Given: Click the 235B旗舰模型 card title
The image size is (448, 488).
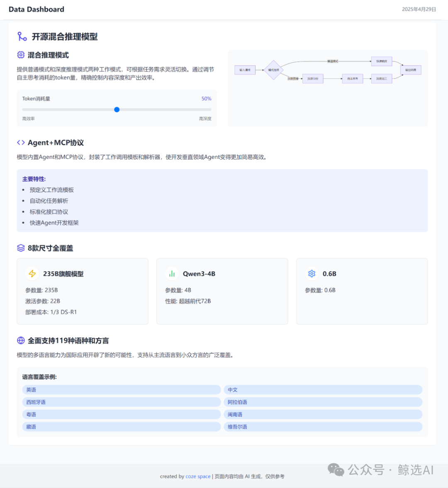Looking at the screenshot, I should tap(63, 274).
